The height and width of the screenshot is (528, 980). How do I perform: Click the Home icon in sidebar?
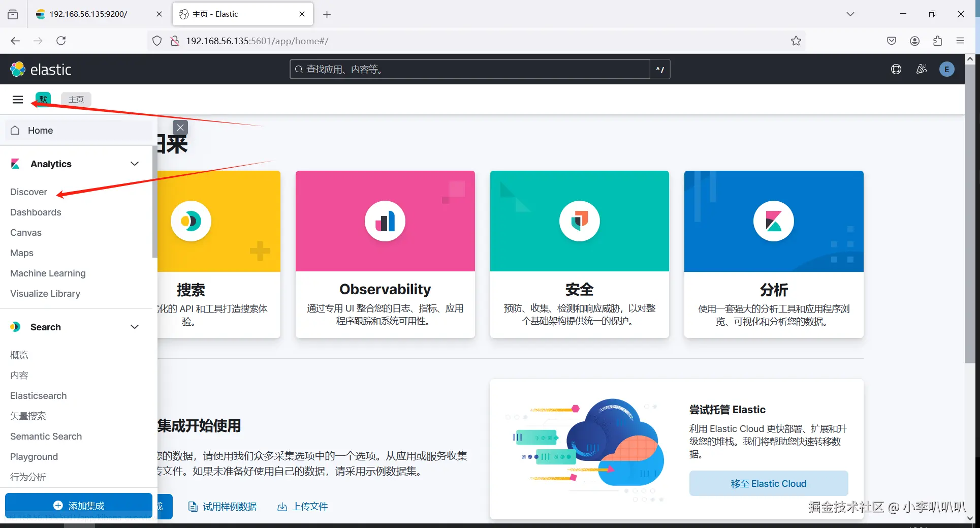pyautogui.click(x=15, y=130)
